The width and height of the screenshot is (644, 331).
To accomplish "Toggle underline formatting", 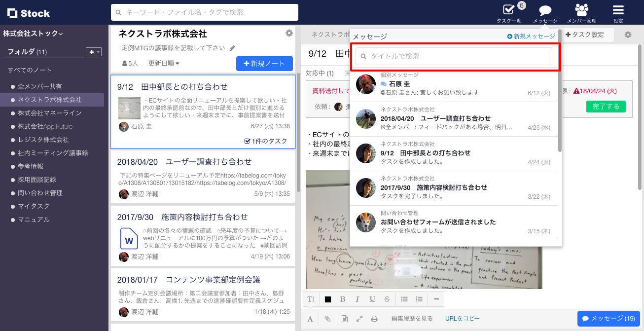I will point(372,299).
